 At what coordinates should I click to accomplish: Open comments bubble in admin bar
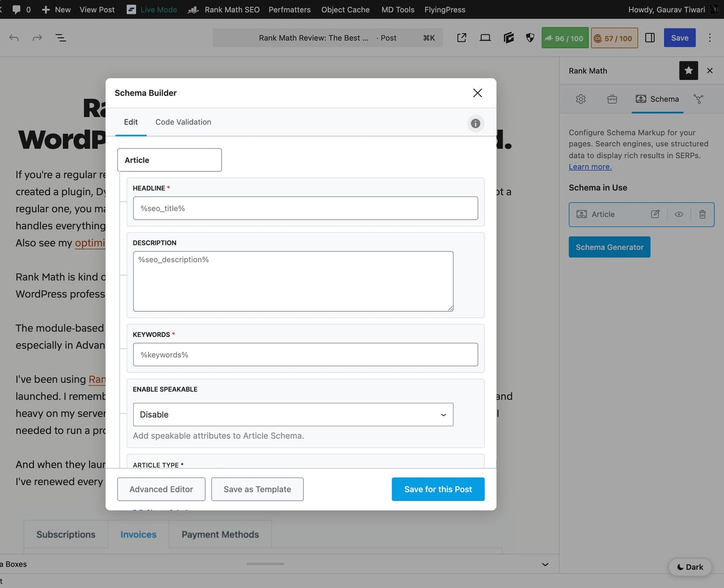click(21, 10)
